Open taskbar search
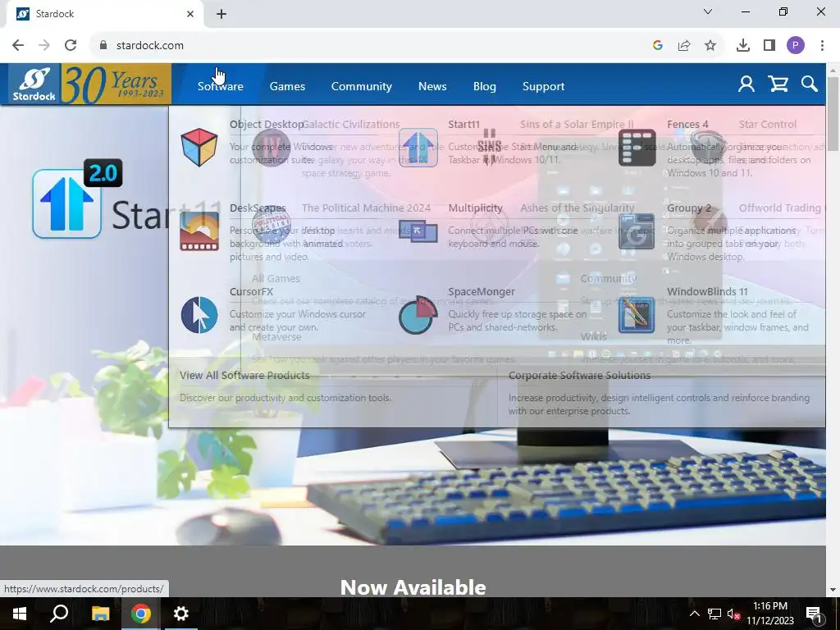Screen dimensions: 840x630 [59, 614]
